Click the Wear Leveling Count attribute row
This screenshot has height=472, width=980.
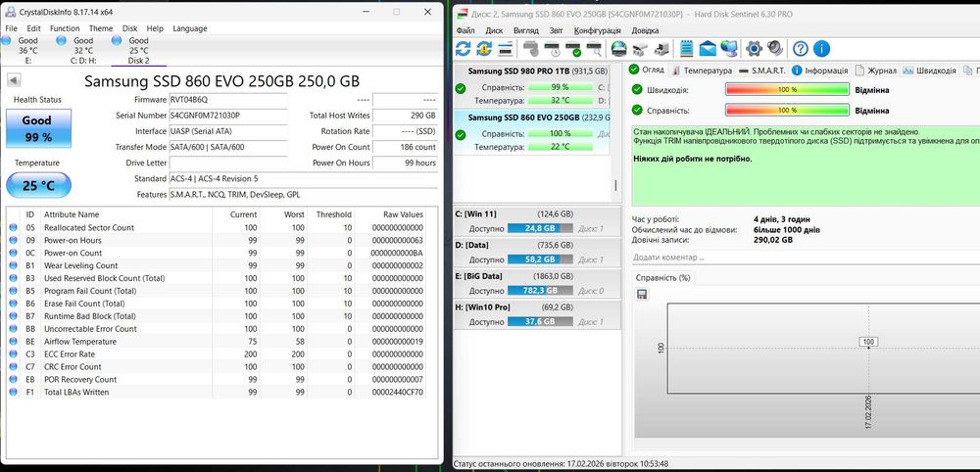click(217, 266)
